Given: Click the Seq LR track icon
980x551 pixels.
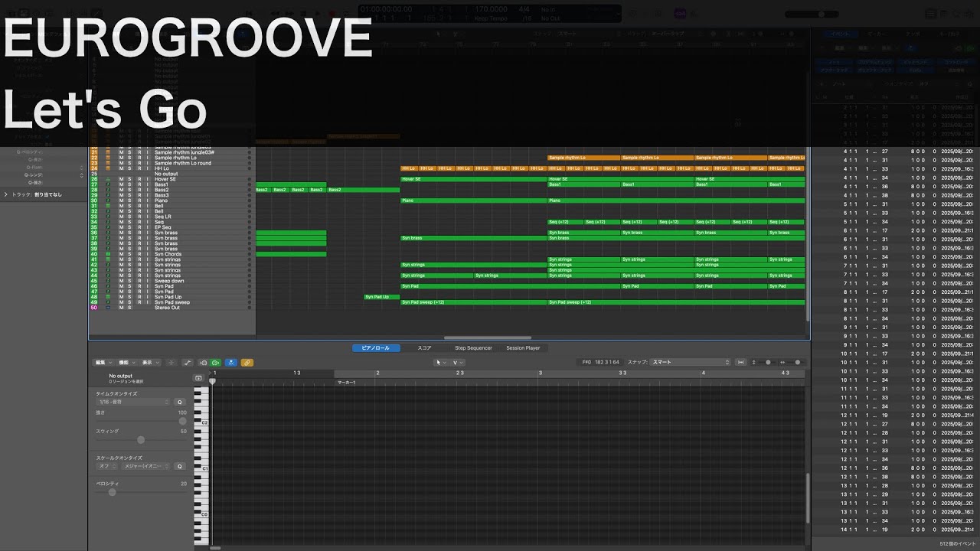Looking at the screenshot, I should click(x=108, y=217).
